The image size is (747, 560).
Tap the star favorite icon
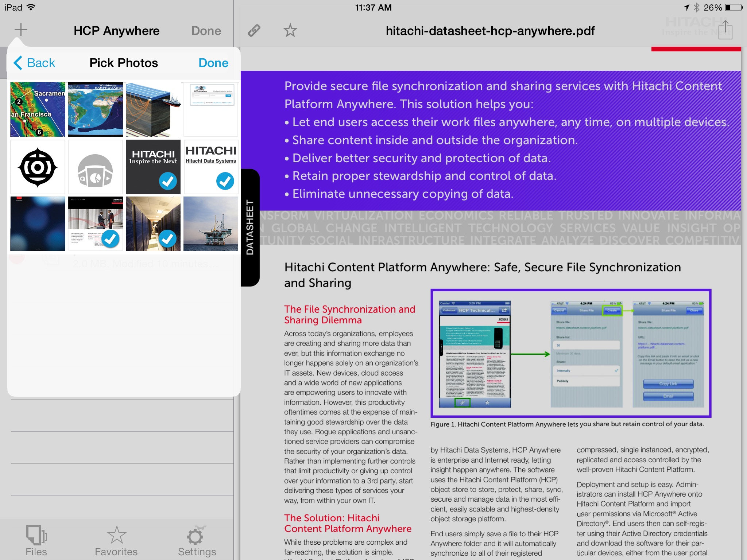click(x=290, y=31)
